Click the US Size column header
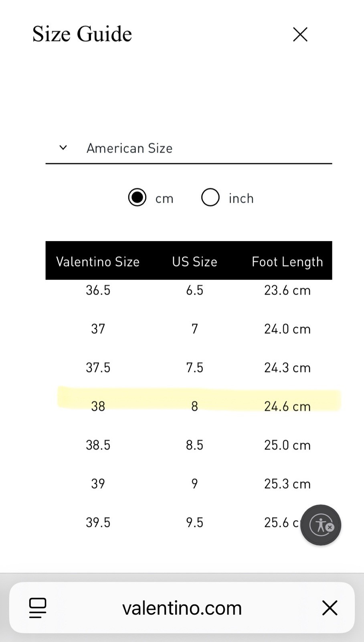Screen dimensions: 364x642 [194, 262]
